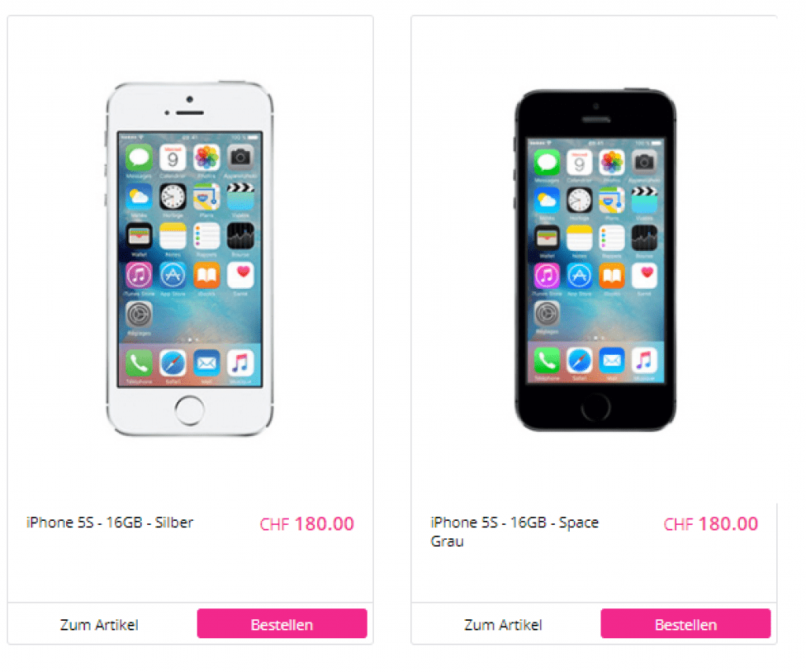The width and height of the screenshot is (806, 672).
Task: Click Bestellen for the Space Grau iPhone
Action: (686, 623)
